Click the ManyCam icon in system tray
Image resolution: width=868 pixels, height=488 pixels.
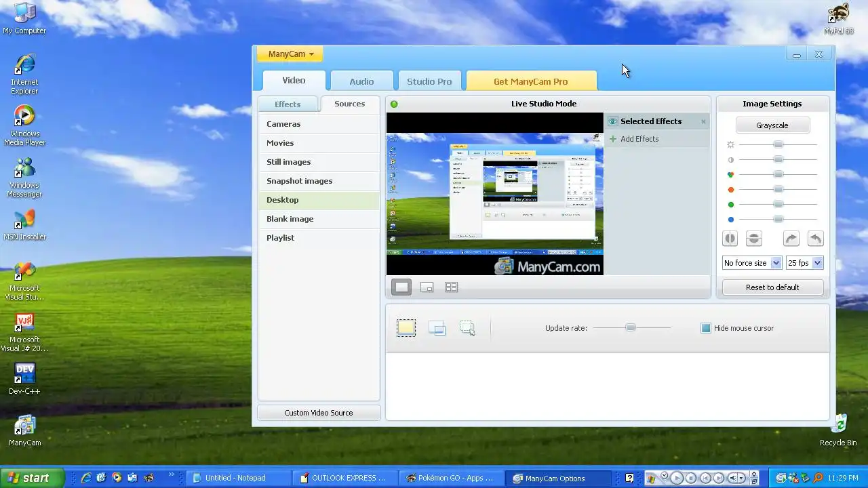781,478
